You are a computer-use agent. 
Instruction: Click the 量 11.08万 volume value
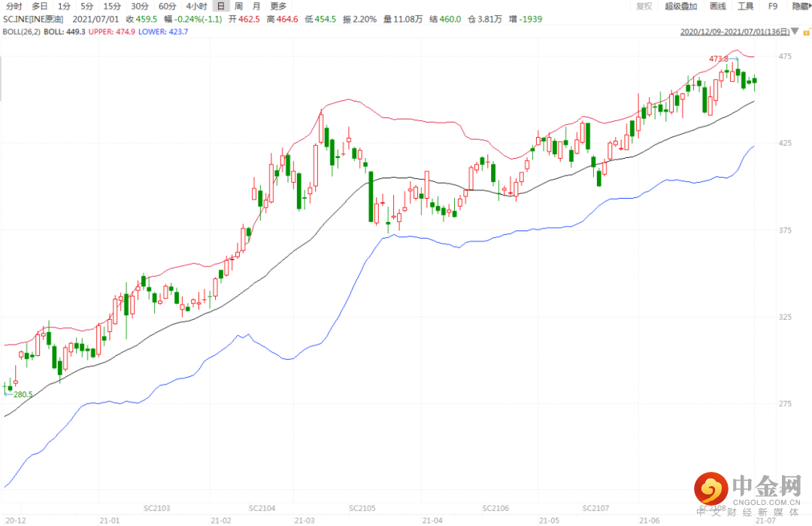(403, 19)
